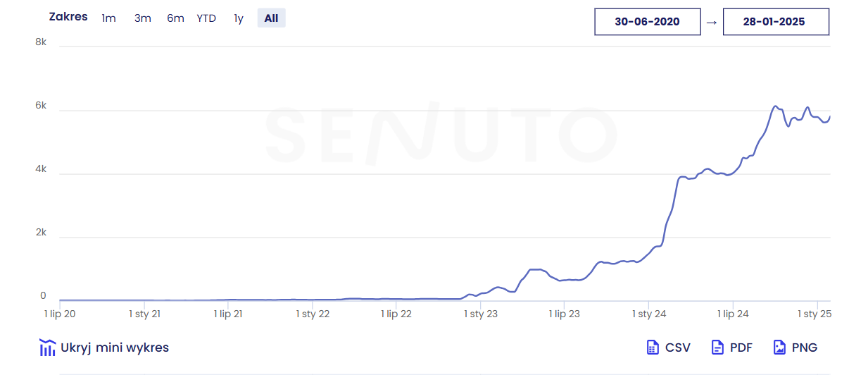Screen dimensions: 868x375
Task: Export the chart using PDF label
Action: tap(741, 348)
